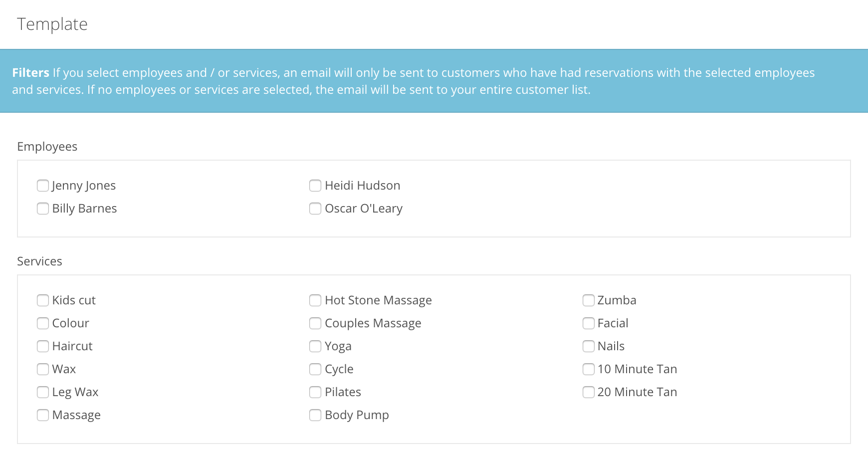
Task: Select Billy Barnes employee filter
Action: click(43, 209)
